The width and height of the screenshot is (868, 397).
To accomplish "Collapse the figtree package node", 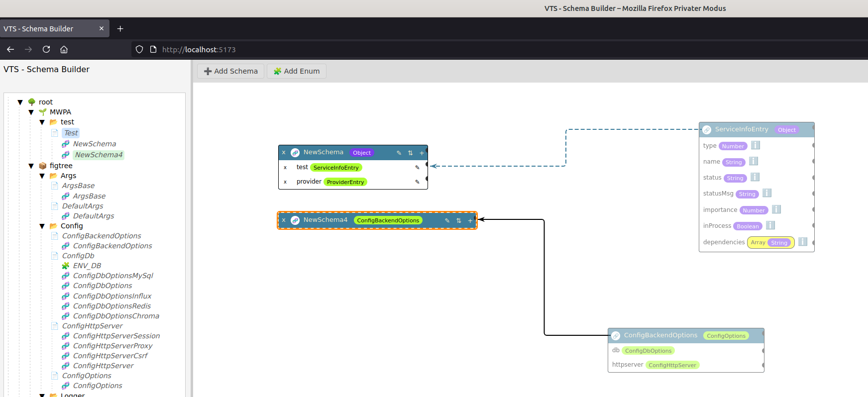I will coord(31,166).
